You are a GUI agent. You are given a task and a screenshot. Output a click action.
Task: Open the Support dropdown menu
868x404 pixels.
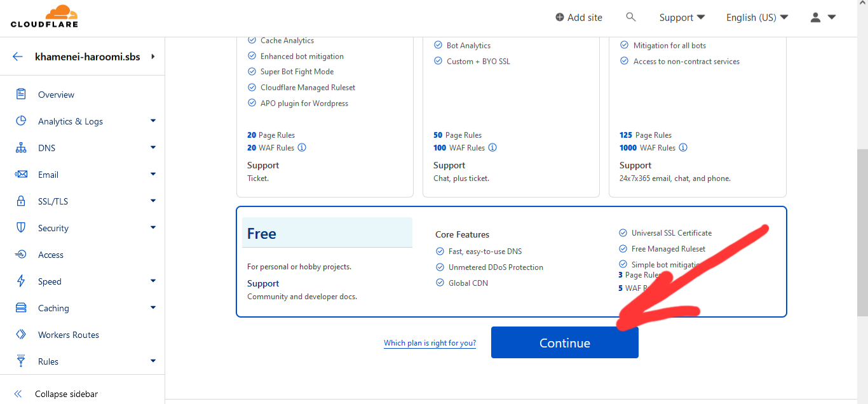pos(682,17)
